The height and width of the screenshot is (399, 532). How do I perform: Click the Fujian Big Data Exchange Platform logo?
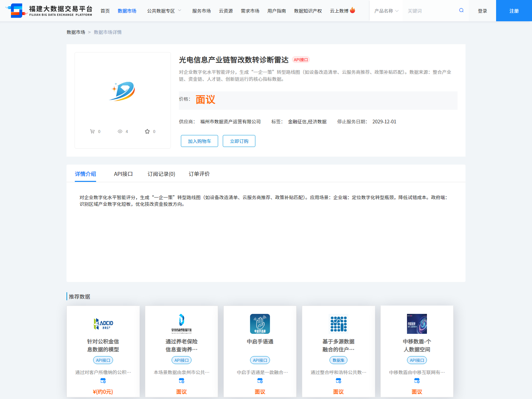pyautogui.click(x=49, y=11)
